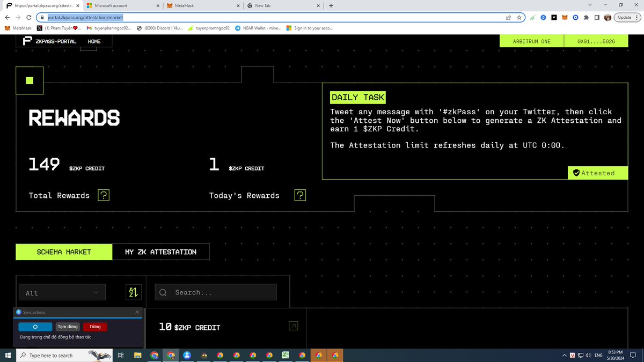Viewport: 644px width, 362px height.
Task: Click the green square icon above REWARDS
Action: pos(30,80)
